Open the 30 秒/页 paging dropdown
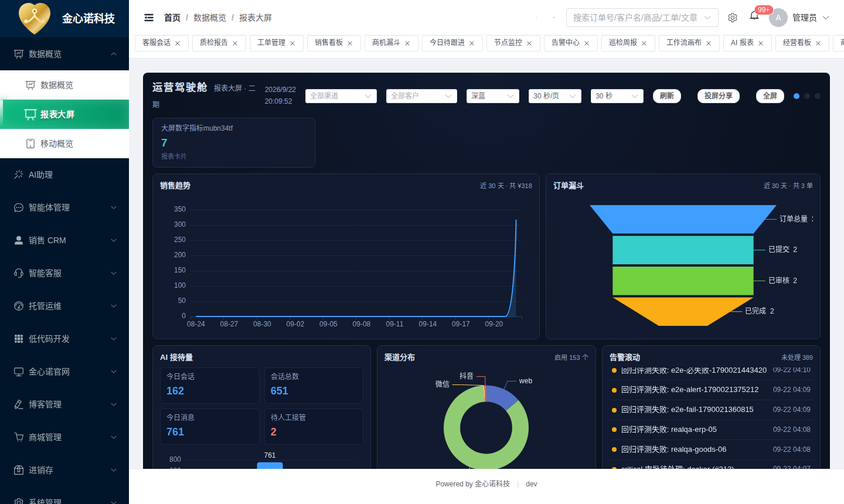This screenshot has width=844, height=504. (555, 96)
